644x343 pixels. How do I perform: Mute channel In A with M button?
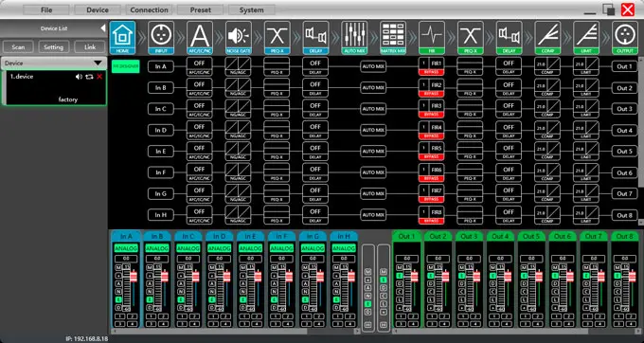coord(117,267)
